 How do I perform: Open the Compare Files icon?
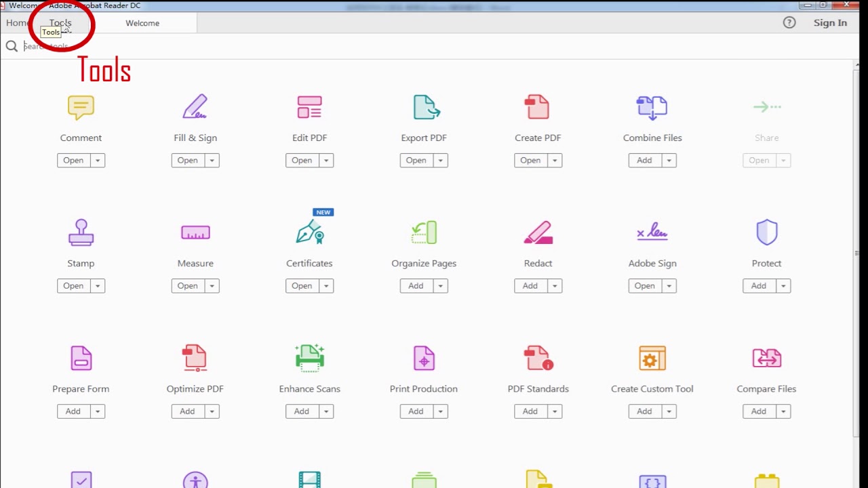click(x=767, y=358)
